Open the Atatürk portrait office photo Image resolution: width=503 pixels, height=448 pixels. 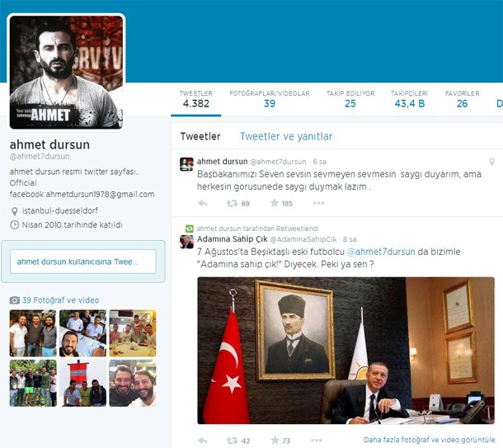(x=346, y=351)
